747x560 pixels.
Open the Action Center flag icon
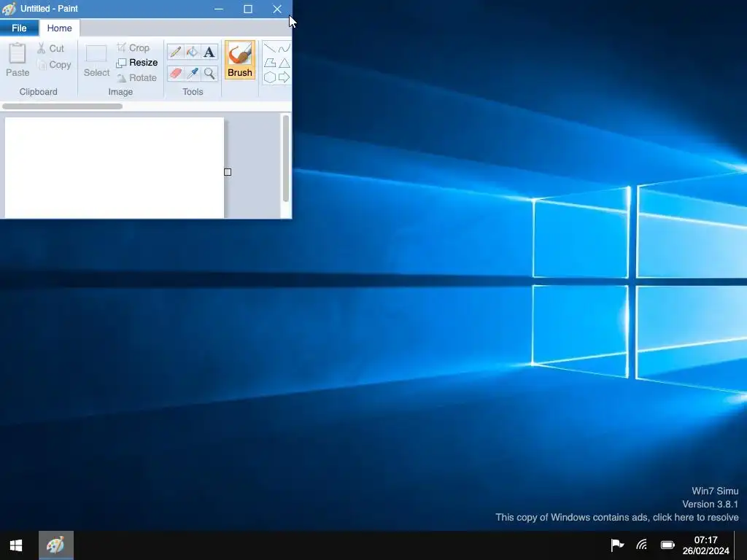pos(617,545)
